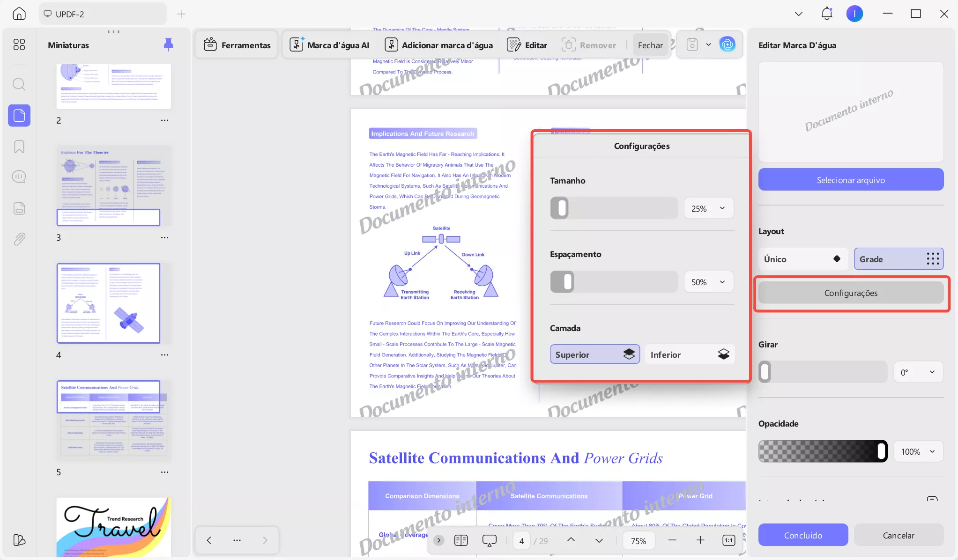The width and height of the screenshot is (958, 560).
Task: Enter presentation mode via the screen icon
Action: [x=489, y=540]
